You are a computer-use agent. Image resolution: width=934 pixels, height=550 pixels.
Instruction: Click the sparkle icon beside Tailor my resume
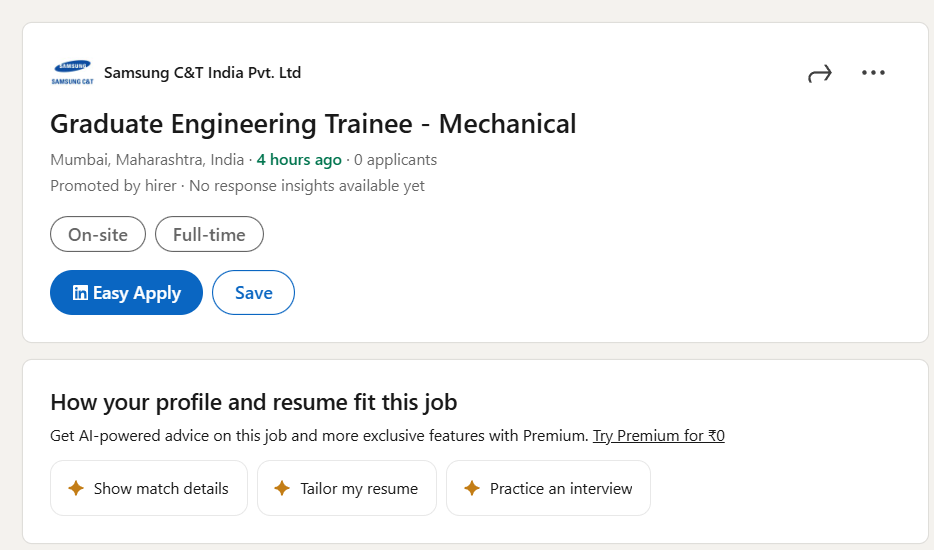pyautogui.click(x=282, y=489)
